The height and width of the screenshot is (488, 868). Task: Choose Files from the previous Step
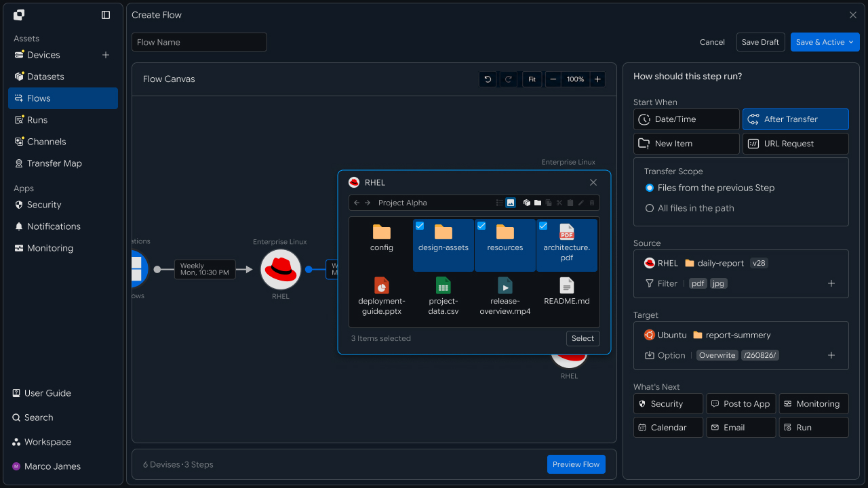coord(710,188)
